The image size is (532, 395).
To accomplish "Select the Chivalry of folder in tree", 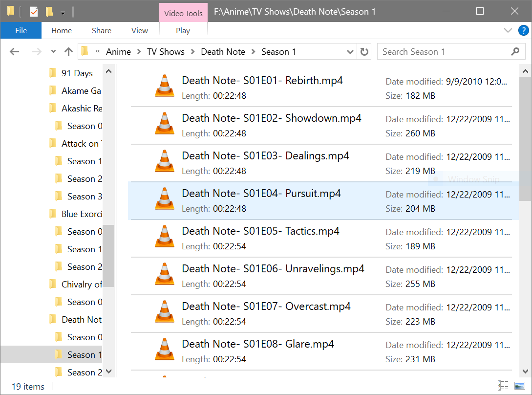I will 82,285.
